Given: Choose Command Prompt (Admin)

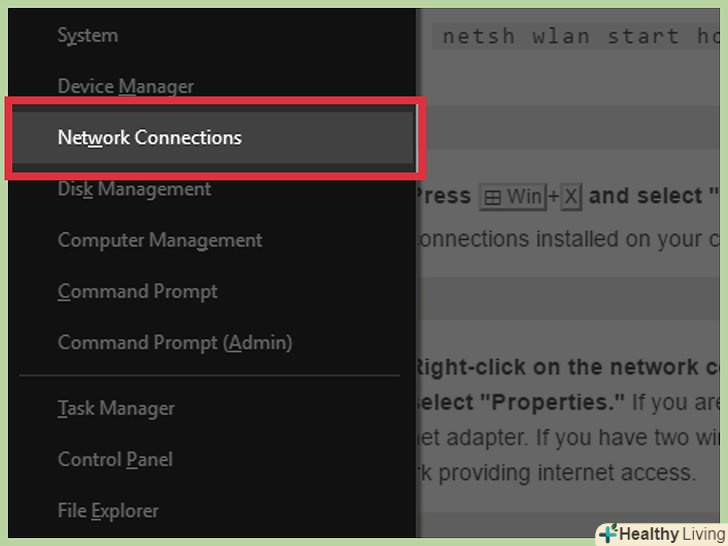Looking at the screenshot, I should pyautogui.click(x=175, y=342).
